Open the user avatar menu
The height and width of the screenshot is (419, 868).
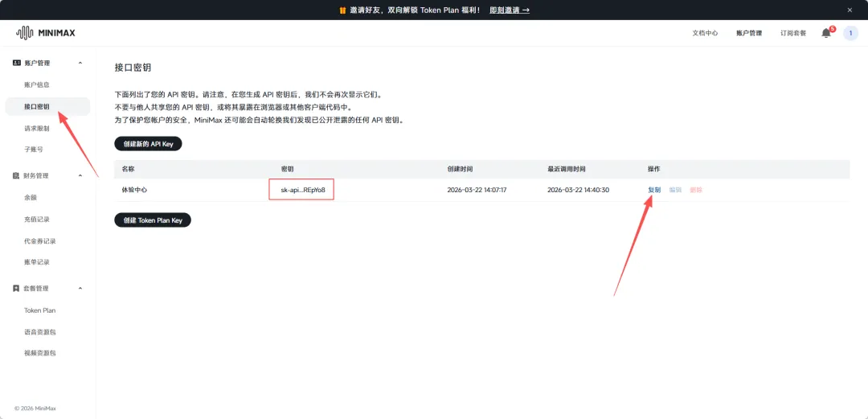(850, 33)
